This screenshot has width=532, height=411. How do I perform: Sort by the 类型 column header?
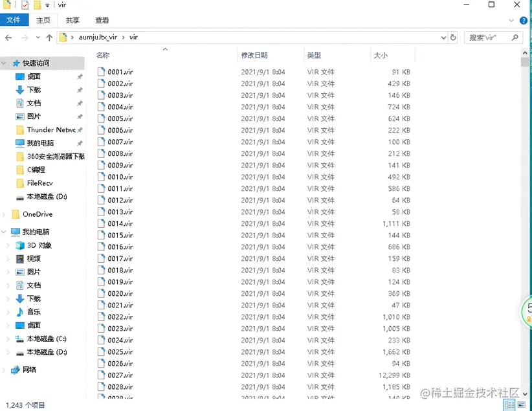click(314, 55)
